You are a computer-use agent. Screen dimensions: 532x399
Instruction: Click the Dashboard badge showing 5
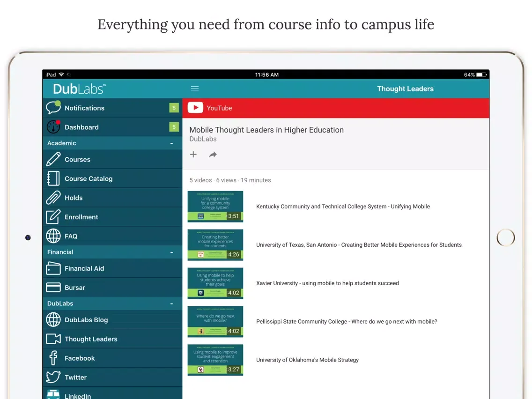[174, 127]
